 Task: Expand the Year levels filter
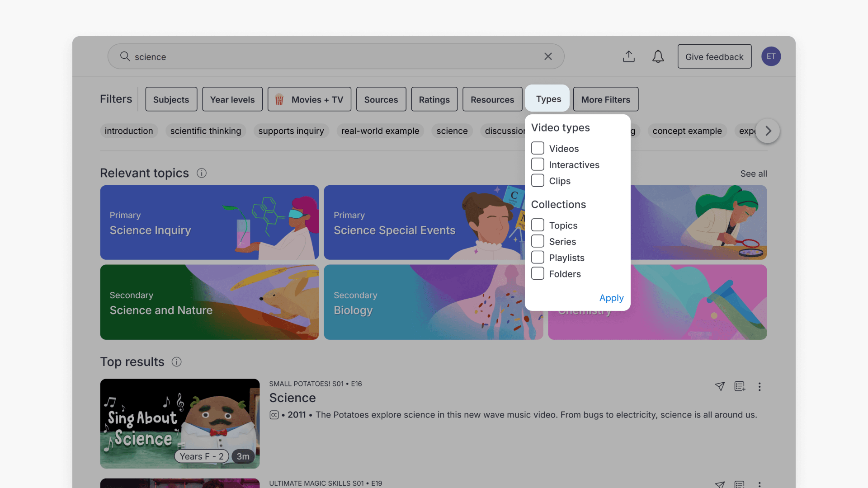click(x=232, y=99)
